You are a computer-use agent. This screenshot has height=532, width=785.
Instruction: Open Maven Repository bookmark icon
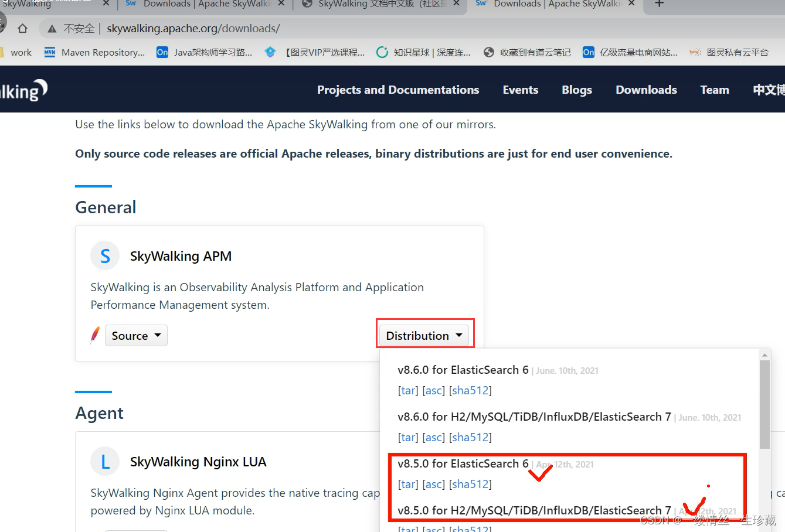click(x=50, y=52)
